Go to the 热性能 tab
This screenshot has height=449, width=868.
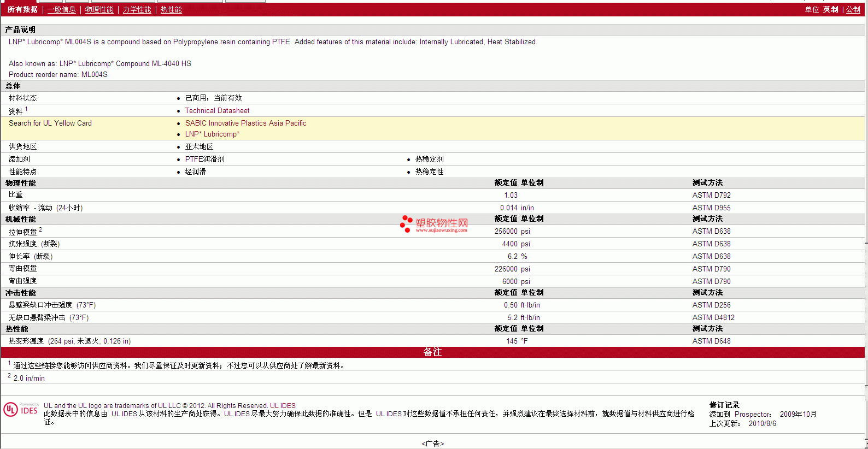(x=172, y=10)
